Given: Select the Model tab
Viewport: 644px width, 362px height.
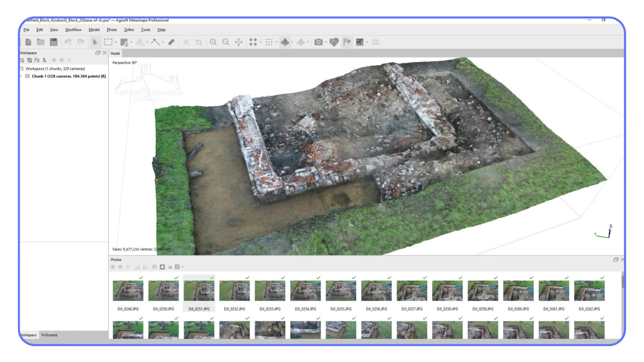Looking at the screenshot, I should click(x=115, y=53).
